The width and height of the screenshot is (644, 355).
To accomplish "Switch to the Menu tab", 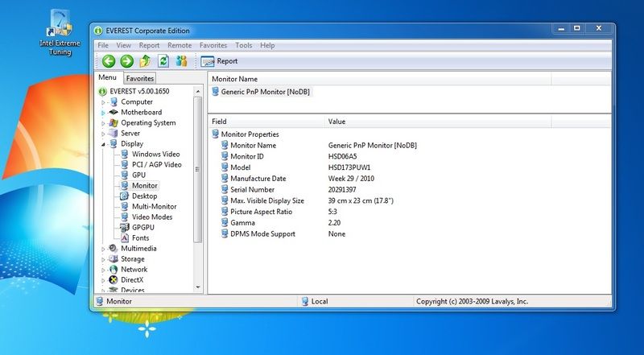I will (108, 77).
